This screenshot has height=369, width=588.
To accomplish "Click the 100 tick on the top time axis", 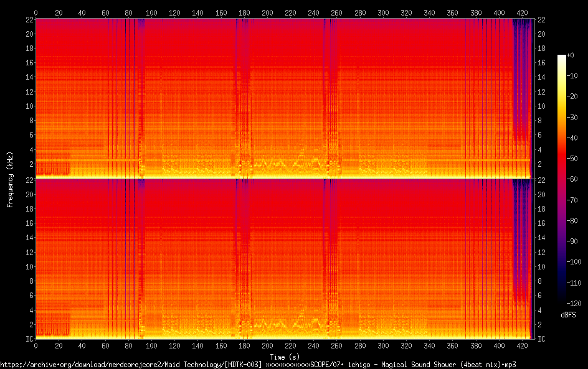I will [x=151, y=12].
